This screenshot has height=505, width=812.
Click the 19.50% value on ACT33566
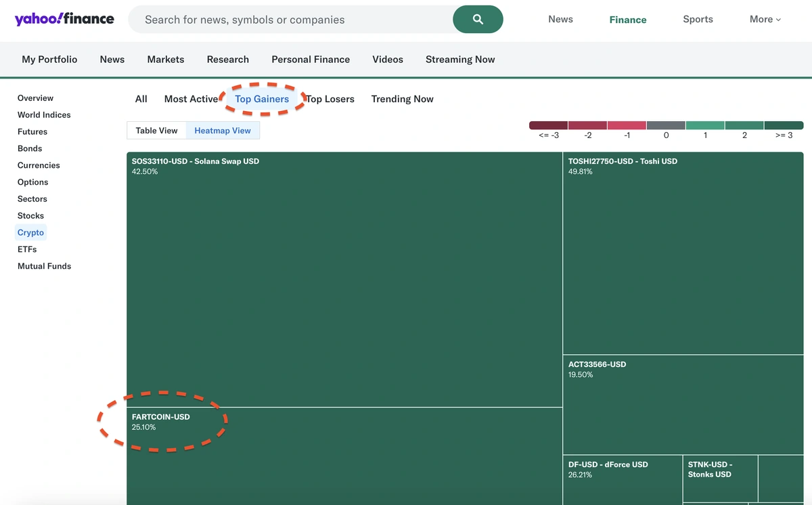[x=581, y=375]
